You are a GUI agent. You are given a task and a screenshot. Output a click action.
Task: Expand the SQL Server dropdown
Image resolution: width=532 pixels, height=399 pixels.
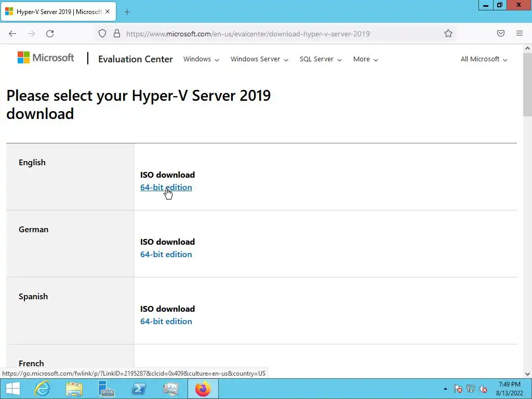(321, 59)
